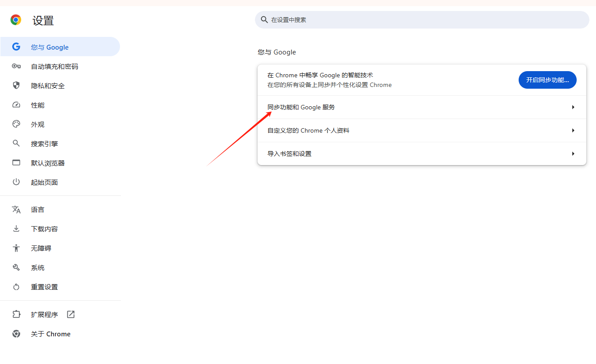Select the 系统 menu item
The width and height of the screenshot is (596, 364).
point(60,267)
